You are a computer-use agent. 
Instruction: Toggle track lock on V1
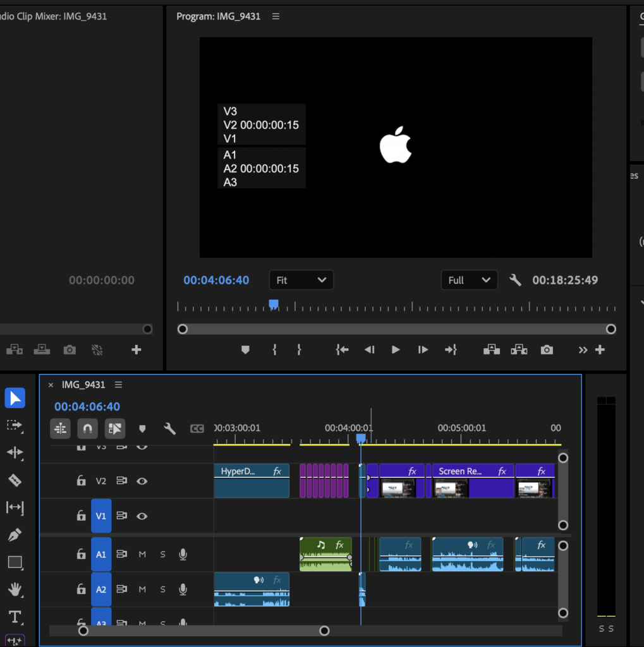(x=82, y=516)
